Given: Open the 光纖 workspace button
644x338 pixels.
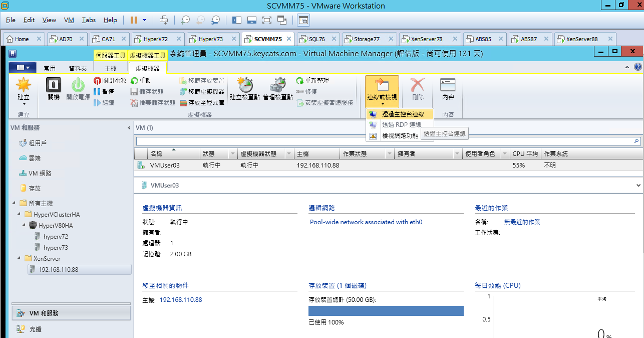Looking at the screenshot, I should coord(71,329).
